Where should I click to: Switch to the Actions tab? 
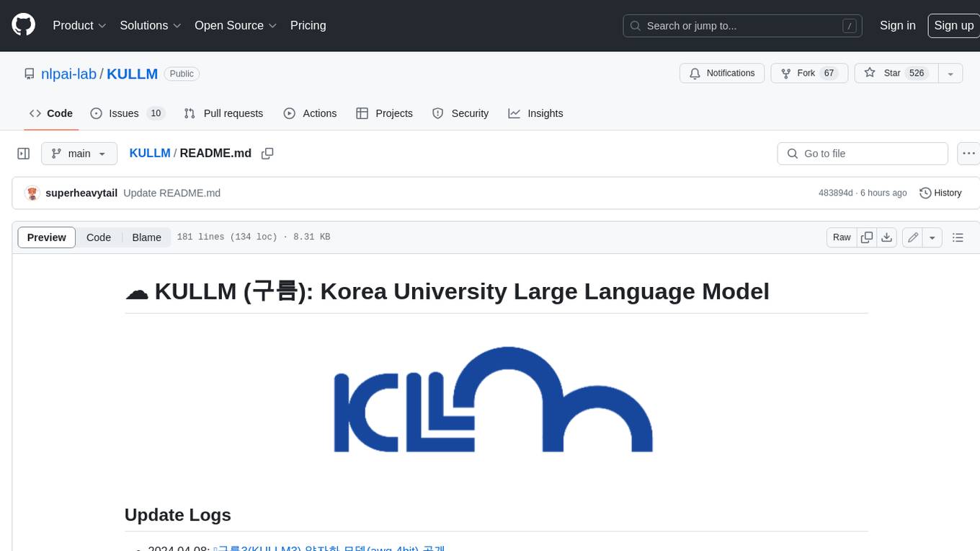coord(310,113)
